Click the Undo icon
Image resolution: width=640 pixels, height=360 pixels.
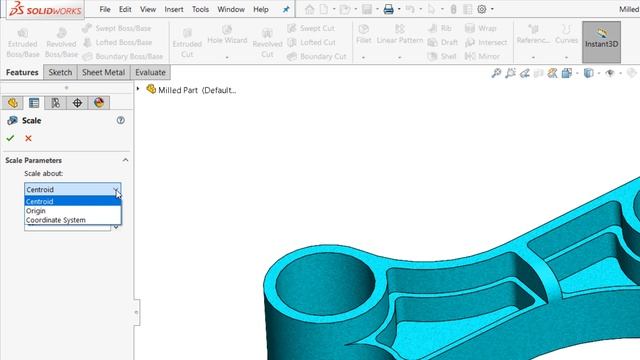[410, 9]
